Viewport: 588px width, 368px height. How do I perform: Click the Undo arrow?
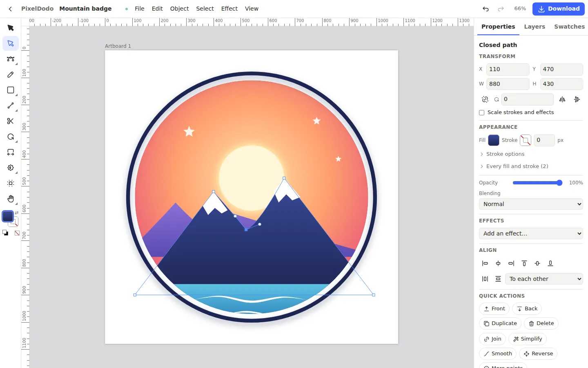pyautogui.click(x=486, y=9)
